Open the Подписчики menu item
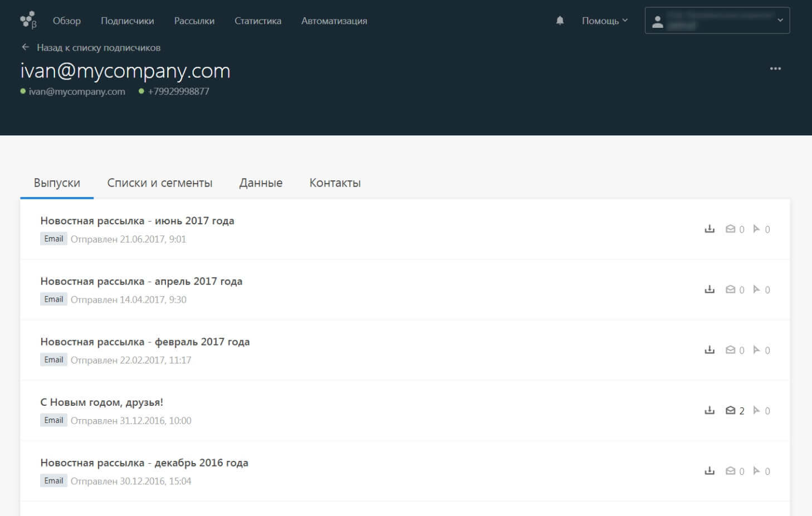This screenshot has width=812, height=516. (x=127, y=21)
